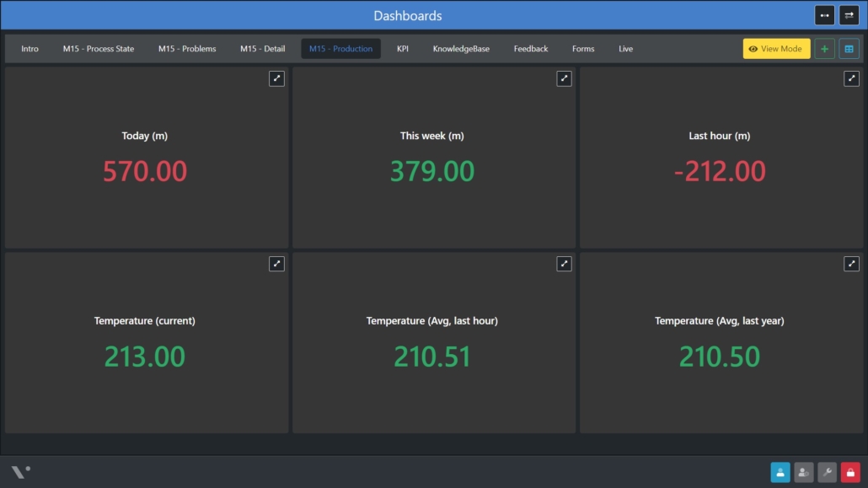The width and height of the screenshot is (868, 488).
Task: Click the logo icon in bottom-left corner
Action: [x=21, y=472]
